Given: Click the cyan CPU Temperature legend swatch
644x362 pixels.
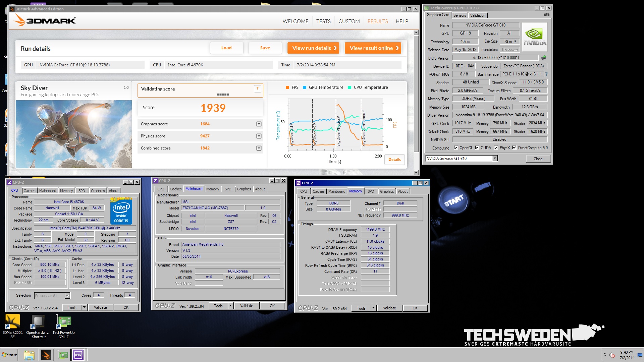Looking at the screenshot, I should [x=350, y=87].
